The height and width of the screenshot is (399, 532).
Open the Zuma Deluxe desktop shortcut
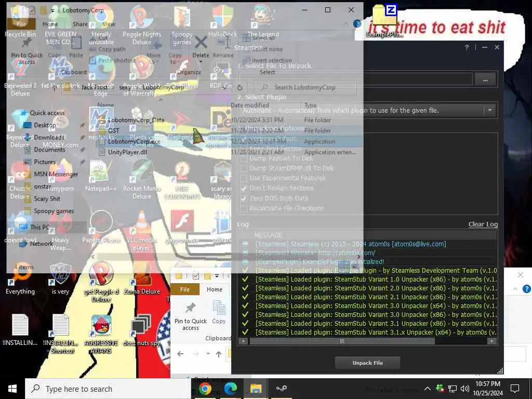coord(142,278)
